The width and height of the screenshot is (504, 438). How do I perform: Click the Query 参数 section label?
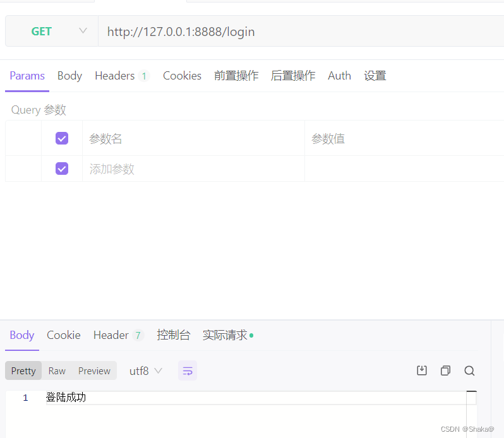click(x=39, y=110)
